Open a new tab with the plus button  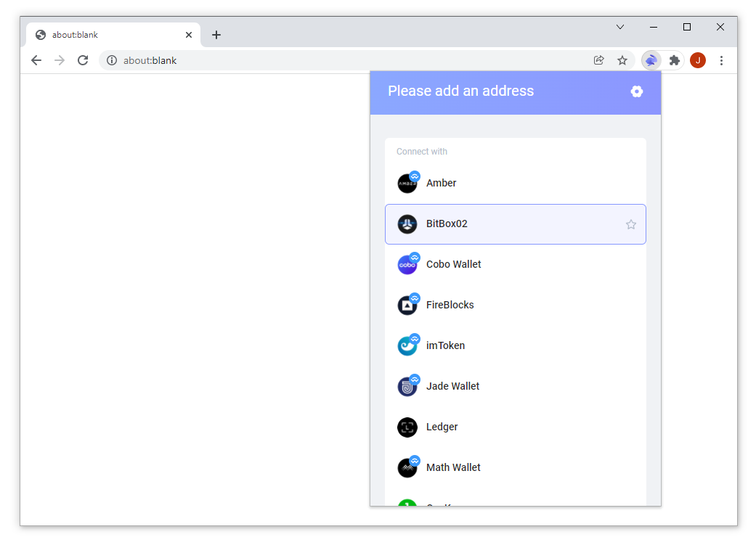coord(216,35)
